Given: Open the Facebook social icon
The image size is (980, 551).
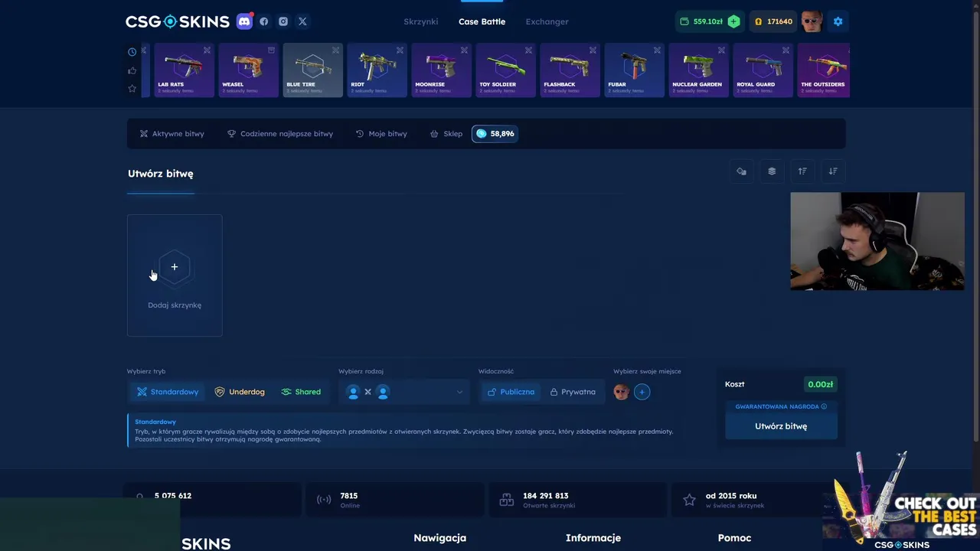Looking at the screenshot, I should coord(264,21).
